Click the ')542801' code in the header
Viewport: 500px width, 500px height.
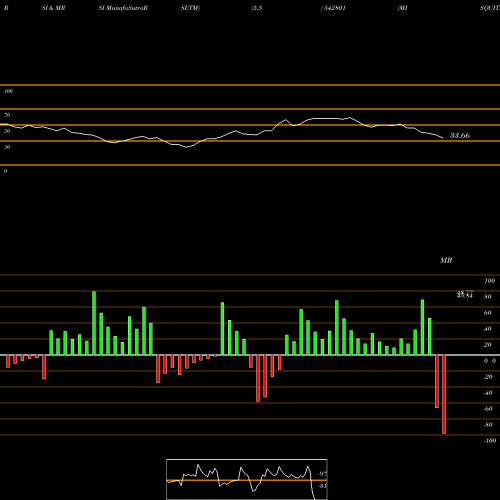[x=333, y=8]
